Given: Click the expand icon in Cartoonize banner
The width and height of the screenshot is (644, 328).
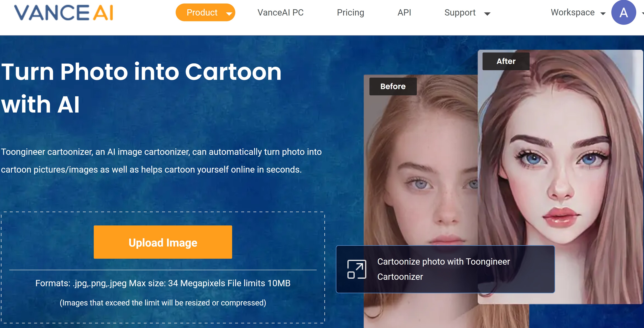Looking at the screenshot, I should click(357, 269).
